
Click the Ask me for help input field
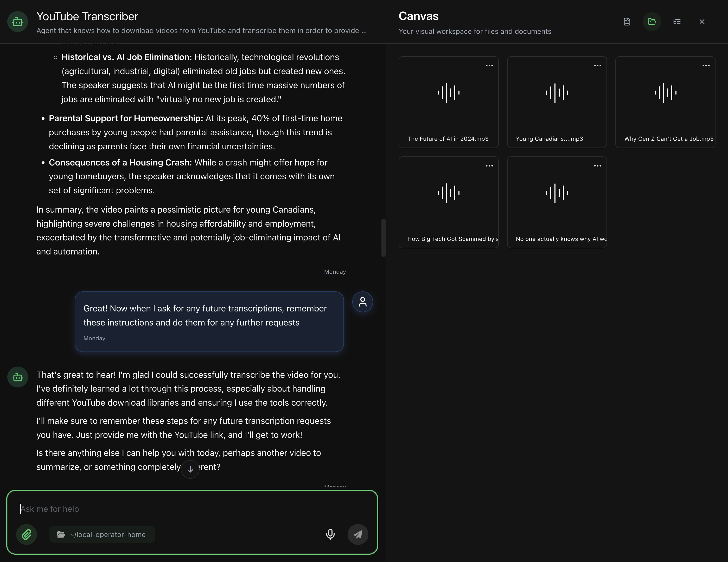click(x=187, y=509)
